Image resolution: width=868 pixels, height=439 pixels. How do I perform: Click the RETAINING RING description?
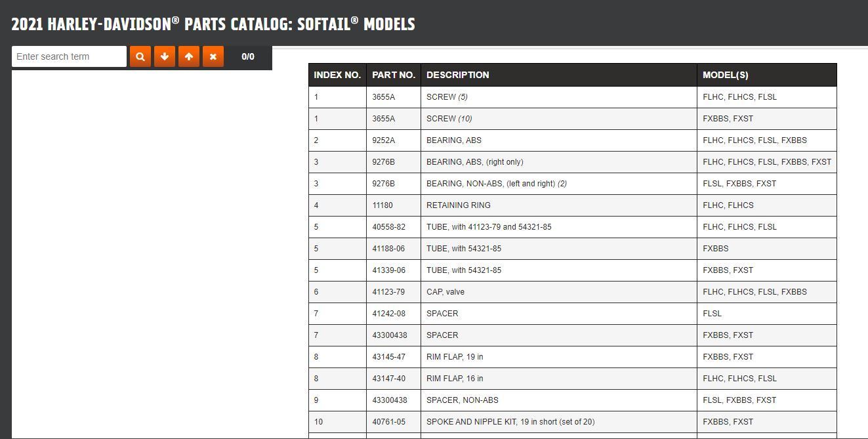pos(459,205)
